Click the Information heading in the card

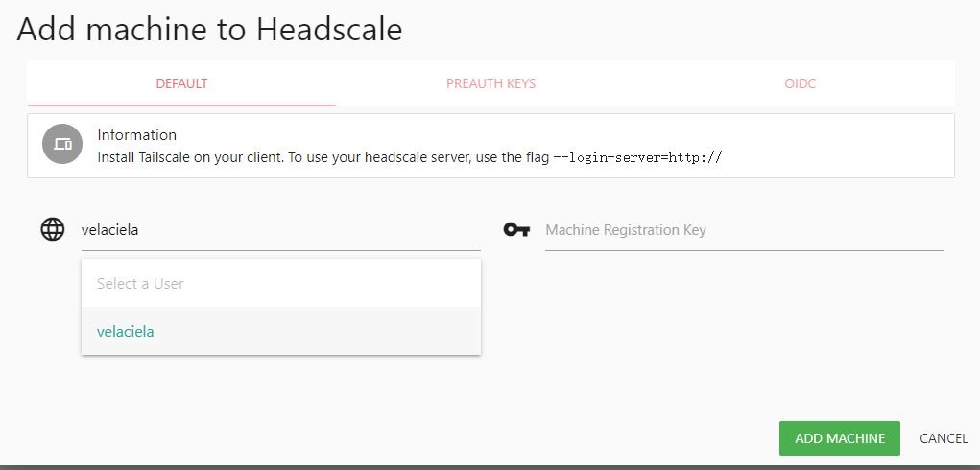pos(137,135)
